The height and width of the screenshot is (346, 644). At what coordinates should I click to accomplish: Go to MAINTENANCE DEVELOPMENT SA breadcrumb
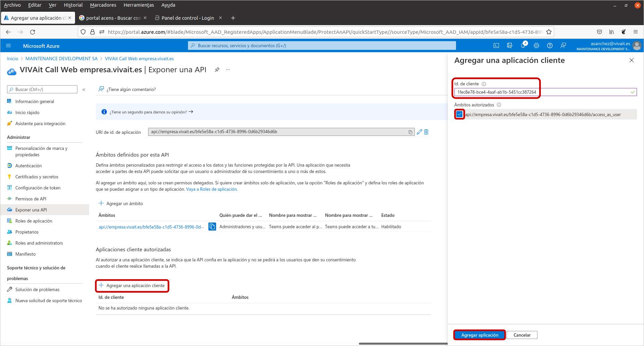pyautogui.click(x=62, y=59)
